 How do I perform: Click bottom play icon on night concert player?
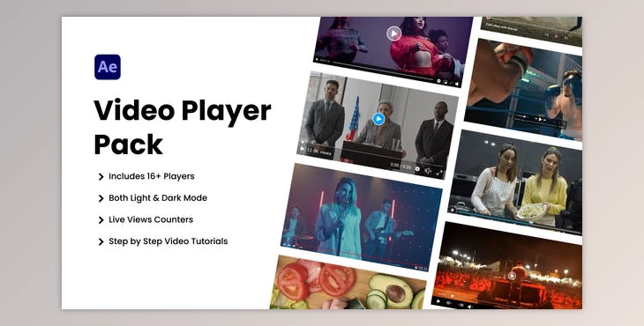[x=438, y=301]
